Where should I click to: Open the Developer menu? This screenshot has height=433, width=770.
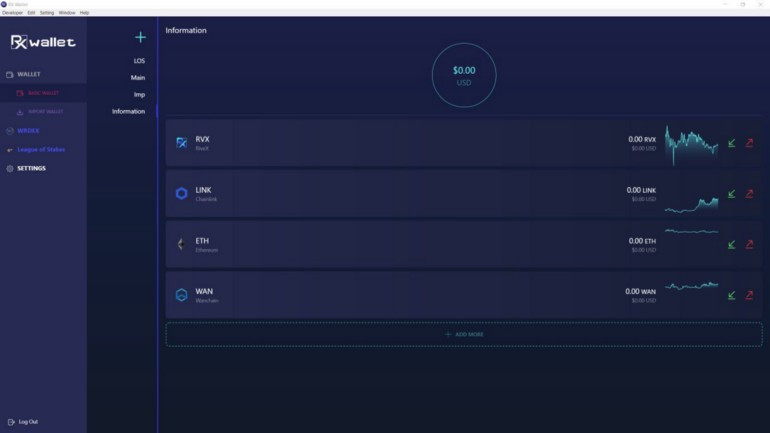pyautogui.click(x=12, y=13)
